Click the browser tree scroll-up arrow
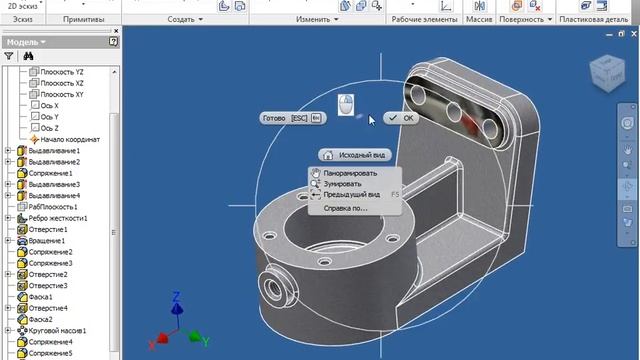This screenshot has width=640, height=360. coord(114,72)
